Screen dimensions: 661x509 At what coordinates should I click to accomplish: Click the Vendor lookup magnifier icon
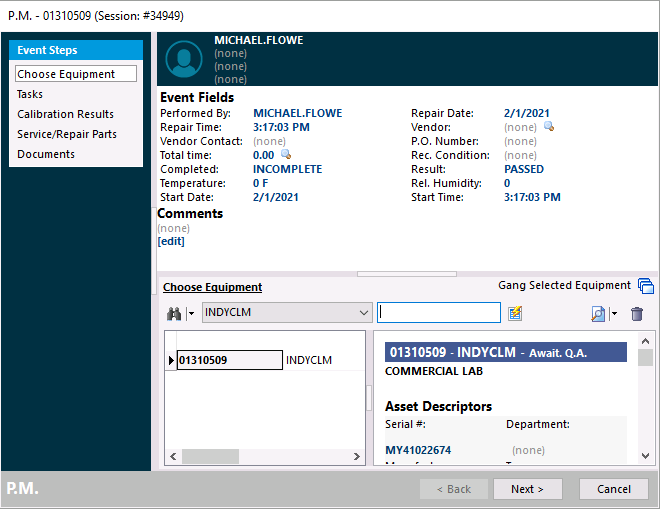pyautogui.click(x=548, y=127)
